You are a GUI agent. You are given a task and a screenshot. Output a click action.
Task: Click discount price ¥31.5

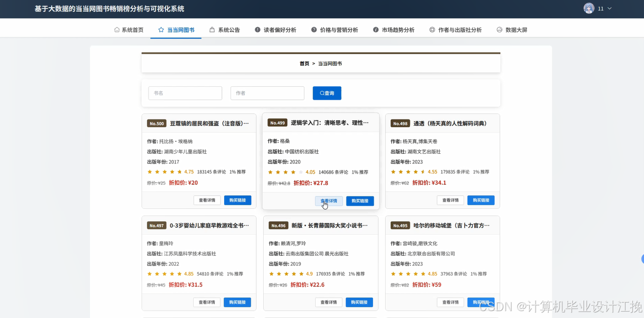(x=185, y=285)
